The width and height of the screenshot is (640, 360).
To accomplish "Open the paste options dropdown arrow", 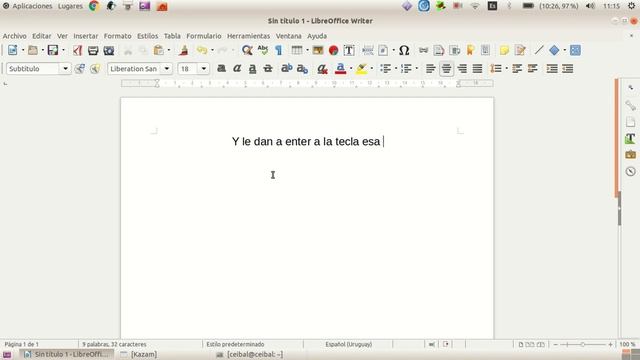I will 169,50.
